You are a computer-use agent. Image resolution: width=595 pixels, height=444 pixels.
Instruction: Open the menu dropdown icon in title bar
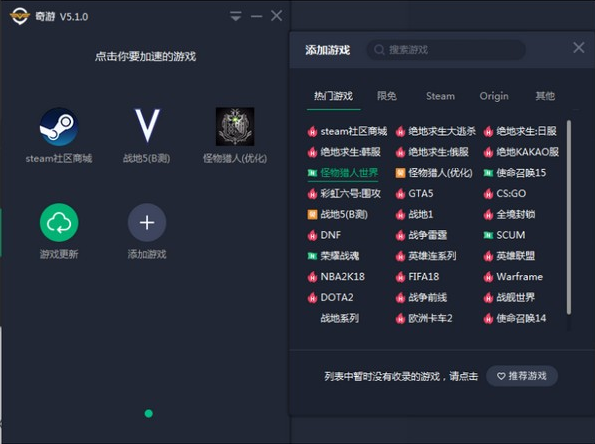click(236, 16)
